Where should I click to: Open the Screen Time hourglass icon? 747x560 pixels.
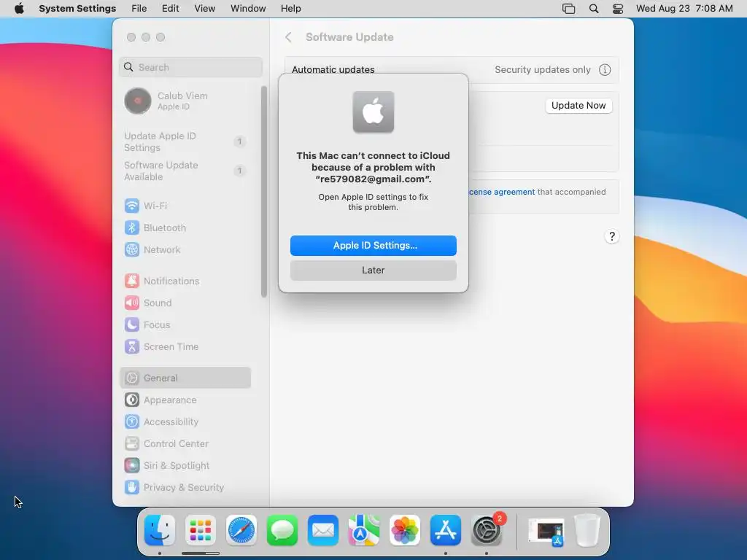point(132,346)
